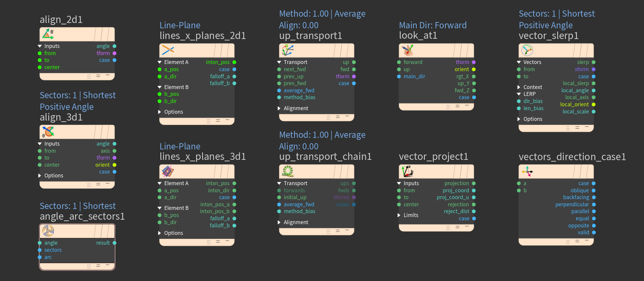The image size is (644, 281).
Task: Click the tform output port of look_at1
Action: pos(474,62)
